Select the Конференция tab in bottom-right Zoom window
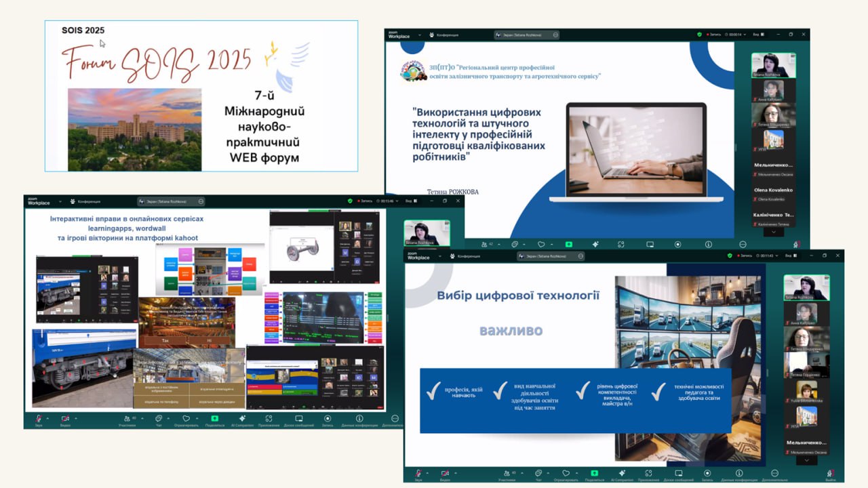This screenshot has width=868, height=488. [465, 256]
